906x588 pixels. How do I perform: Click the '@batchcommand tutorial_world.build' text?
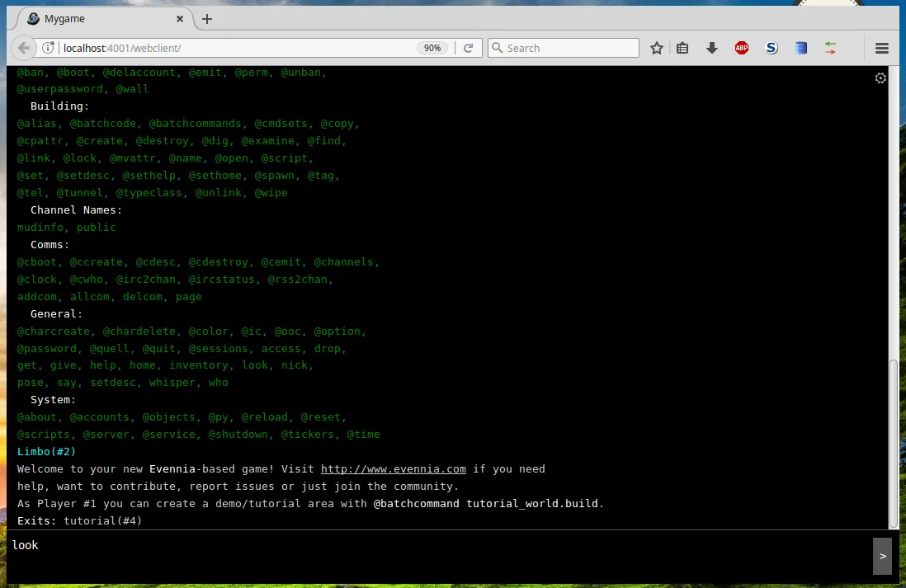(486, 504)
